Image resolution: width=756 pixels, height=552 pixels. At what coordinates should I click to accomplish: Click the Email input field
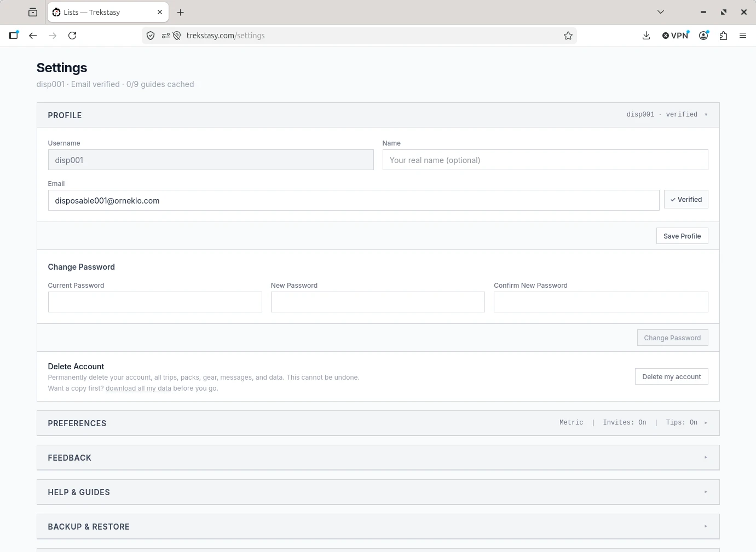click(x=354, y=200)
